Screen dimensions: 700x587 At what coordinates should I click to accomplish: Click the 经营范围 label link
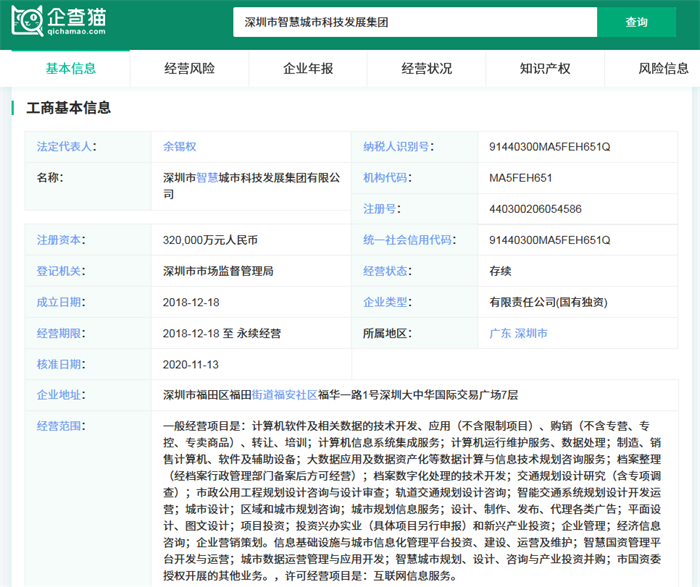point(58,426)
